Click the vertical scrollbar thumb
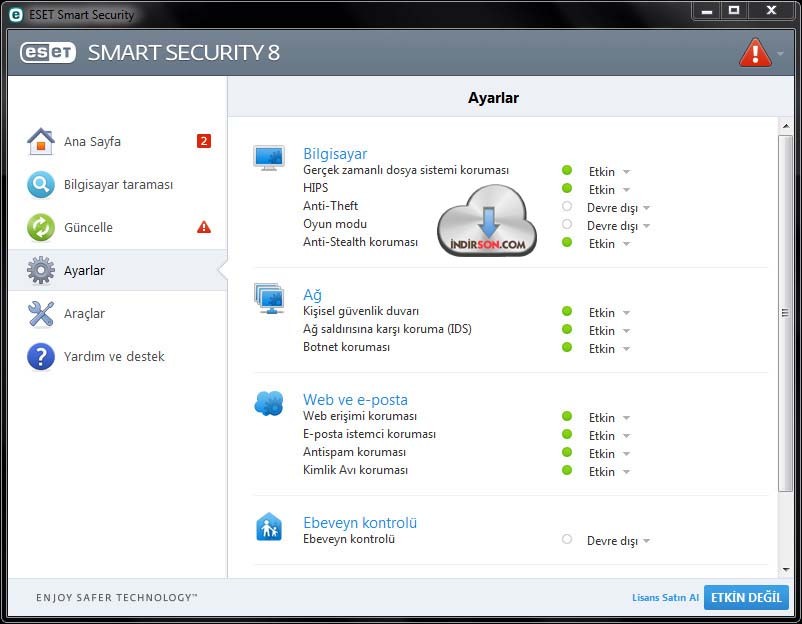Screen dimensions: 802x624 785,313
